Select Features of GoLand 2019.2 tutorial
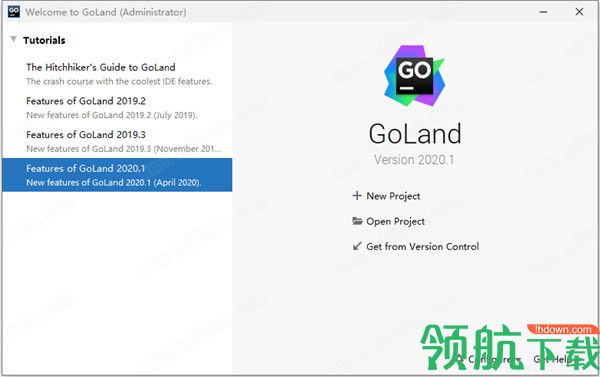Viewport: 600px width, 377px height. tap(117, 108)
